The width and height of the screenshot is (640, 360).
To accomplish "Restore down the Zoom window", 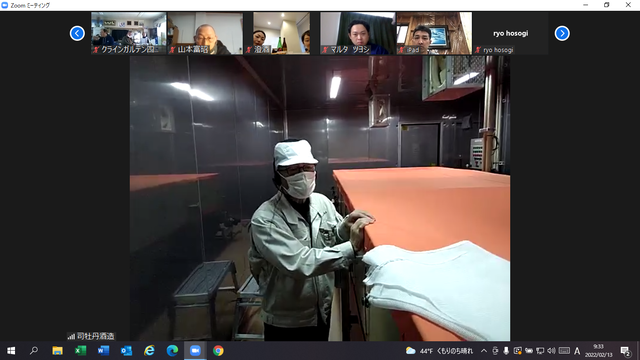I will pyautogui.click(x=607, y=5).
